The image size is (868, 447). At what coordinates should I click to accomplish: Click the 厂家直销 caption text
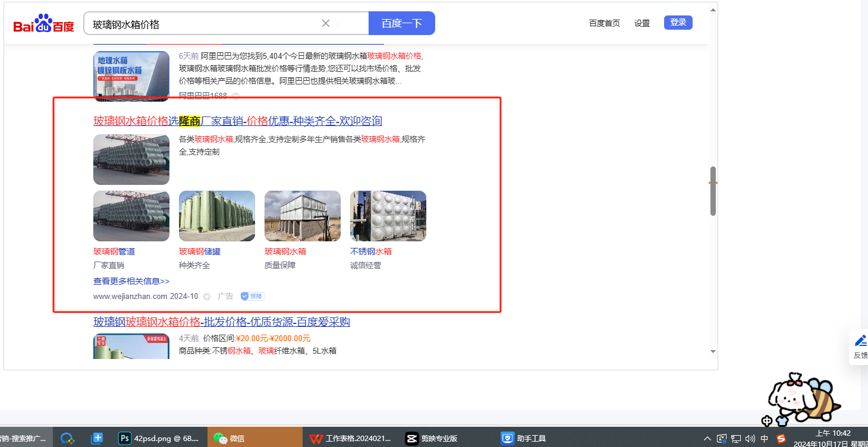click(x=109, y=265)
